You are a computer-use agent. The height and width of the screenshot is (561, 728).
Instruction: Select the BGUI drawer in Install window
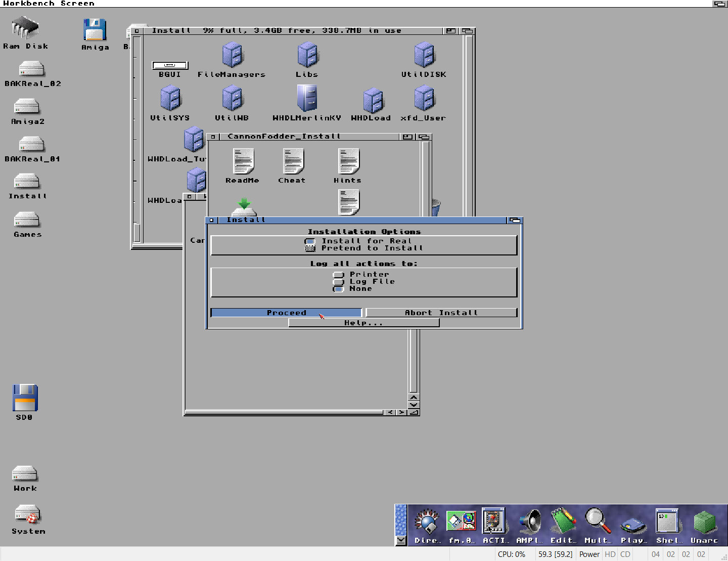170,65
